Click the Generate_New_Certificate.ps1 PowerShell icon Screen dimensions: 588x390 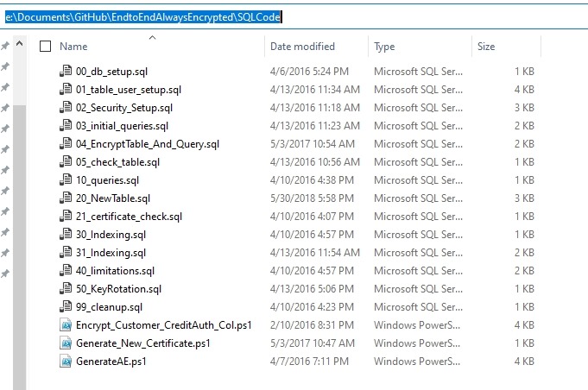(66, 343)
